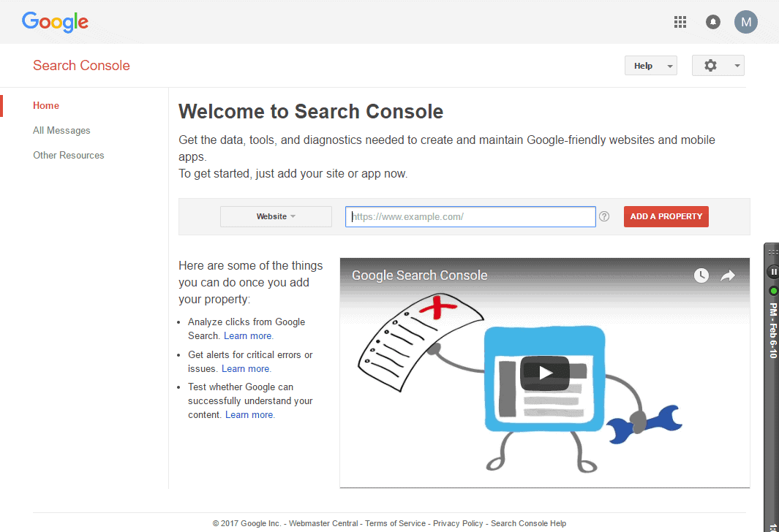779x532 pixels.
Task: Open the Privacy Policy footer link
Action: tap(458, 523)
